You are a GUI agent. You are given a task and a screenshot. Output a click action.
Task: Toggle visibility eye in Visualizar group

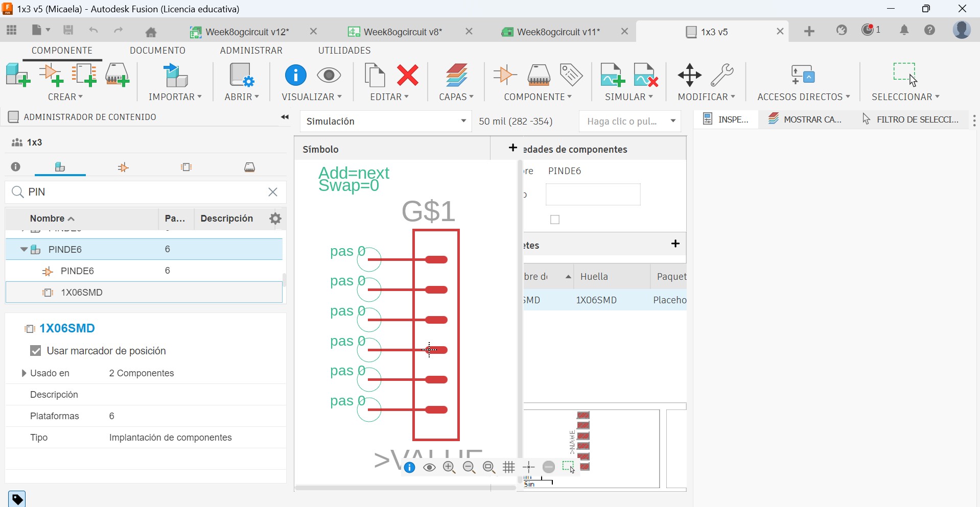click(x=329, y=76)
